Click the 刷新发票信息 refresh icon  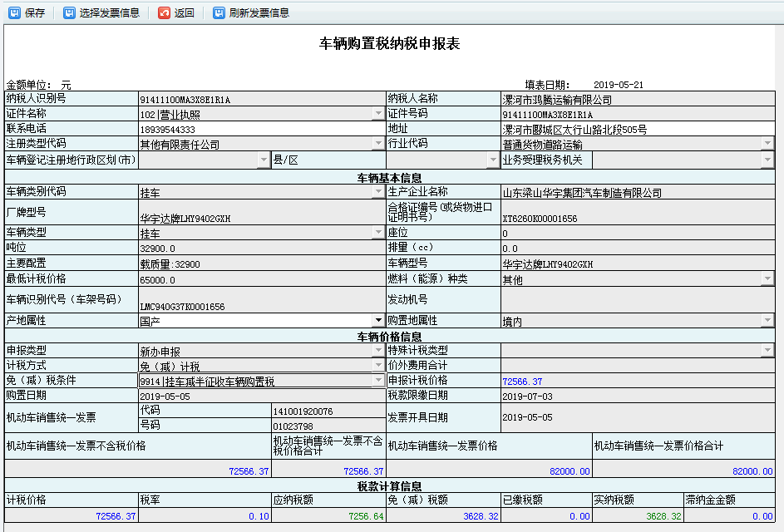pos(218,12)
